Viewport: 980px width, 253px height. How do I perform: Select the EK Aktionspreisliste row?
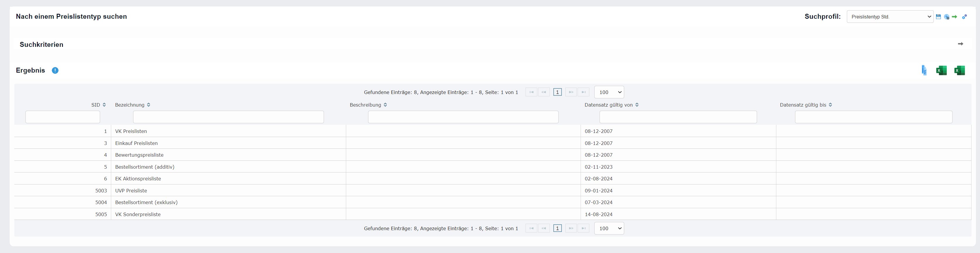tap(138, 179)
